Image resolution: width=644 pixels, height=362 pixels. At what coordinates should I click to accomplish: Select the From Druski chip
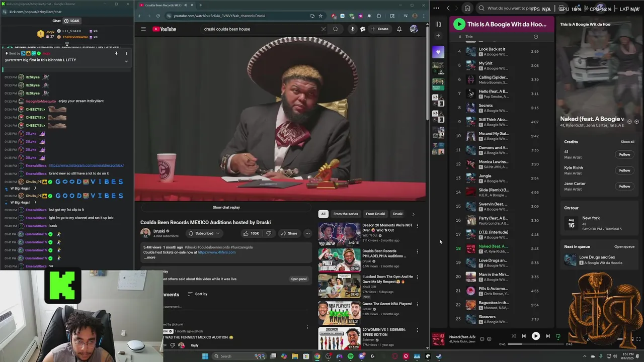tap(375, 214)
